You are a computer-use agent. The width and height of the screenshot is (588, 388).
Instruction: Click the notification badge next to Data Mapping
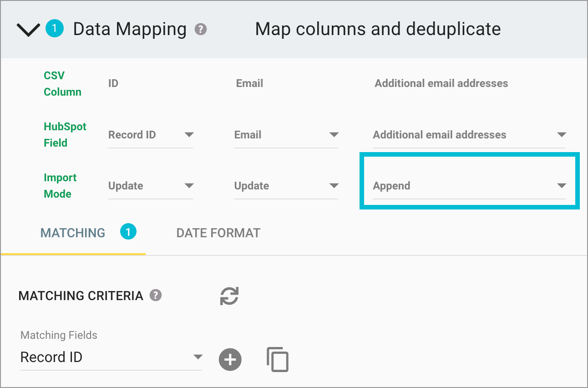[54, 29]
